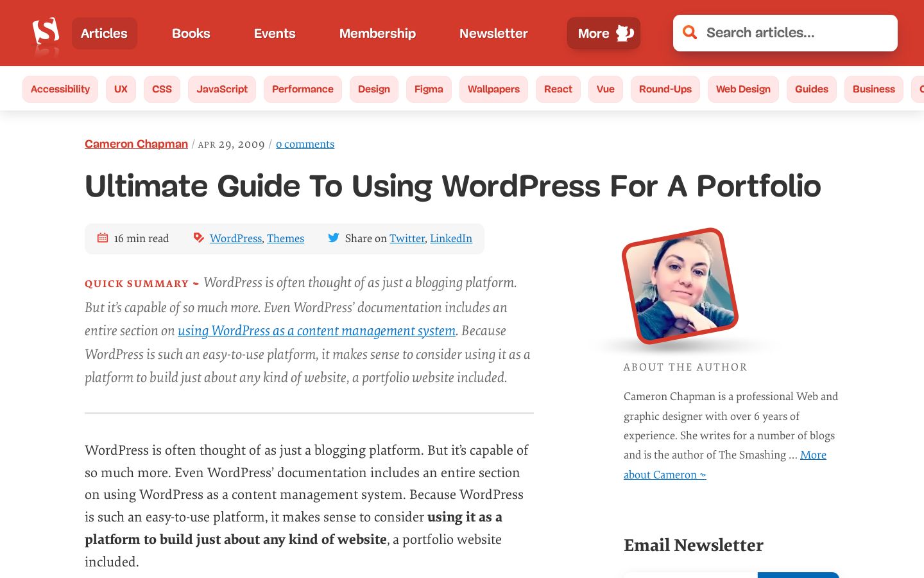Click the calendar icon beside 16 min read

(x=103, y=238)
